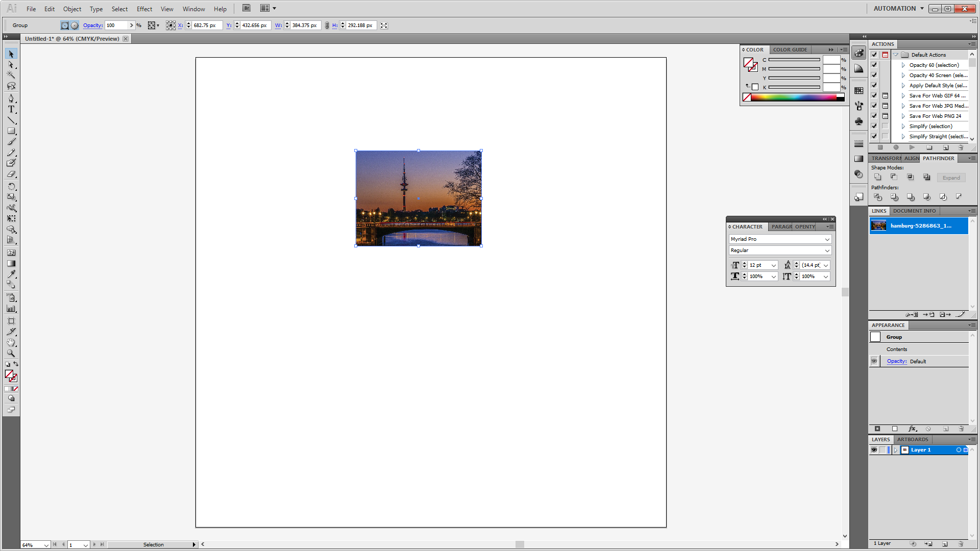The image size is (980, 551).
Task: Toggle the Default Actions set checkbox
Action: pos(874,55)
